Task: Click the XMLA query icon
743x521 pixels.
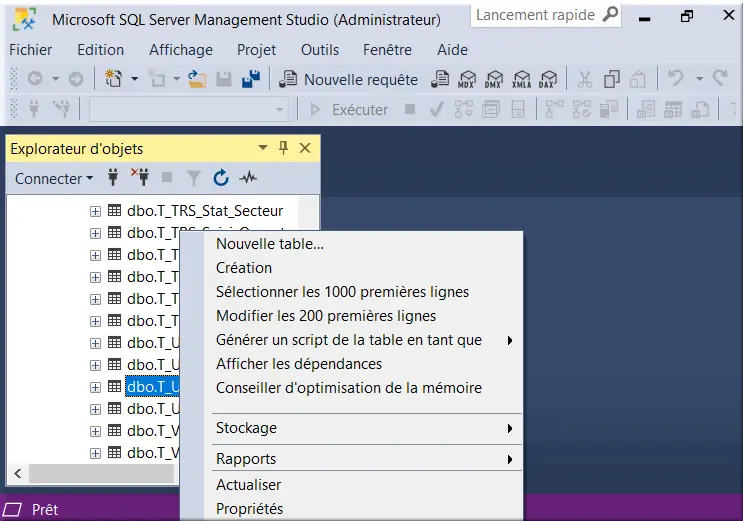Action: 521,79
